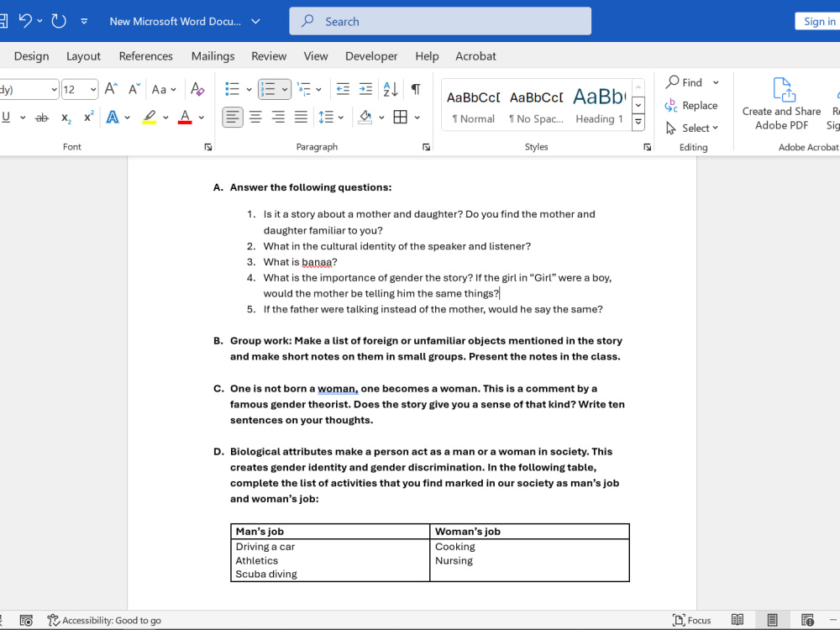This screenshot has width=840, height=630.
Task: Decrease font size with Shrink Font icon
Action: (x=134, y=88)
